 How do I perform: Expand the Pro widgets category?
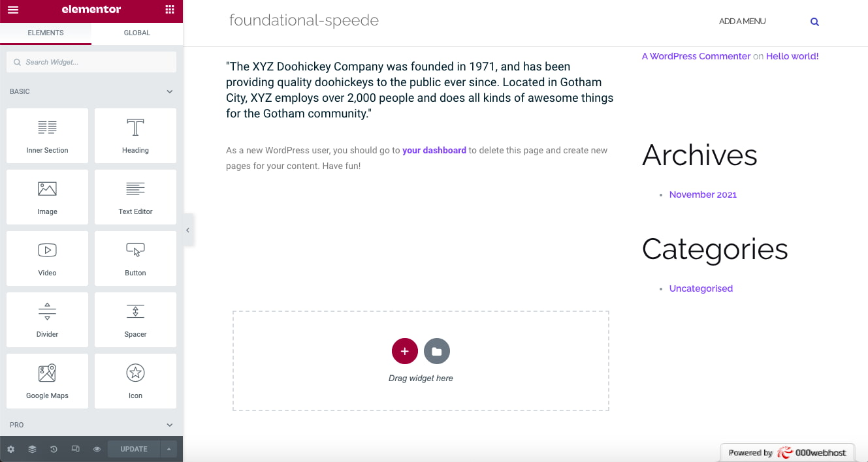[x=170, y=425]
